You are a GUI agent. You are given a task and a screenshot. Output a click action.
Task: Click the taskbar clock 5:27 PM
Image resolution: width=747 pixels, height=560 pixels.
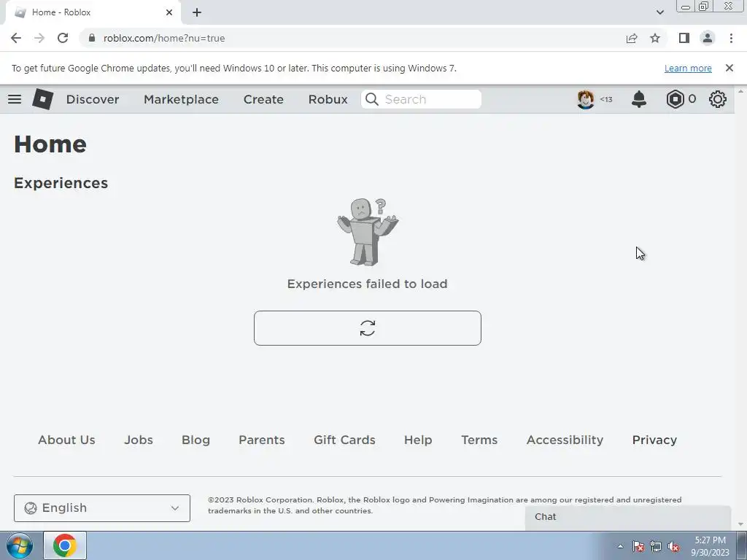[x=710, y=540]
